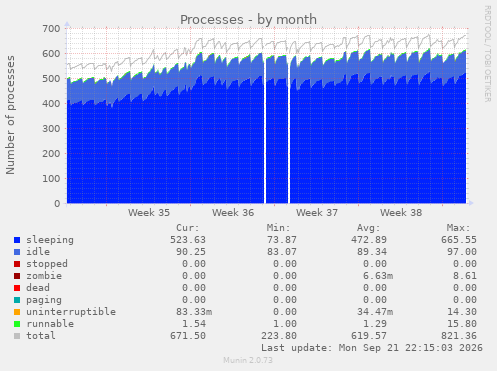
Task: Click the 'Munin 2.0.73' version footer
Action: [x=248, y=360]
